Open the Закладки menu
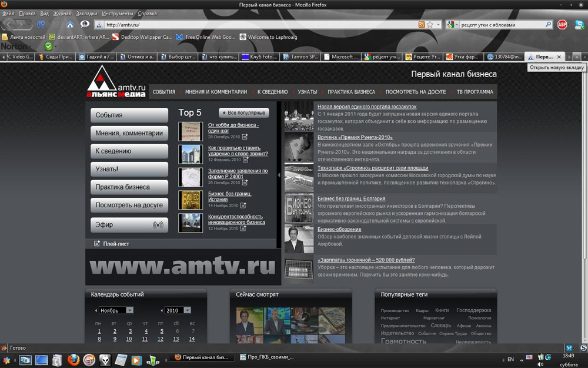The width and height of the screenshot is (588, 368). (x=86, y=13)
